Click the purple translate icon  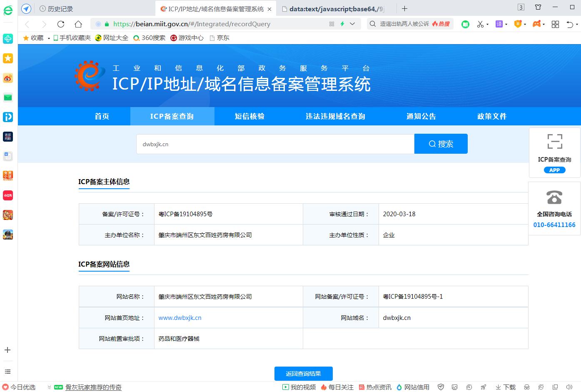coord(499,24)
